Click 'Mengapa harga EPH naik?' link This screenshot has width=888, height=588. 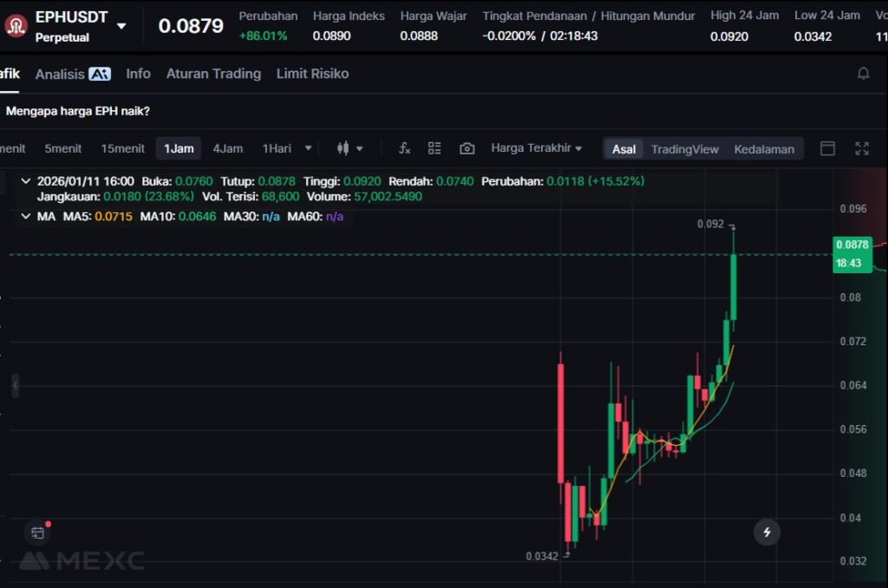[x=77, y=111]
